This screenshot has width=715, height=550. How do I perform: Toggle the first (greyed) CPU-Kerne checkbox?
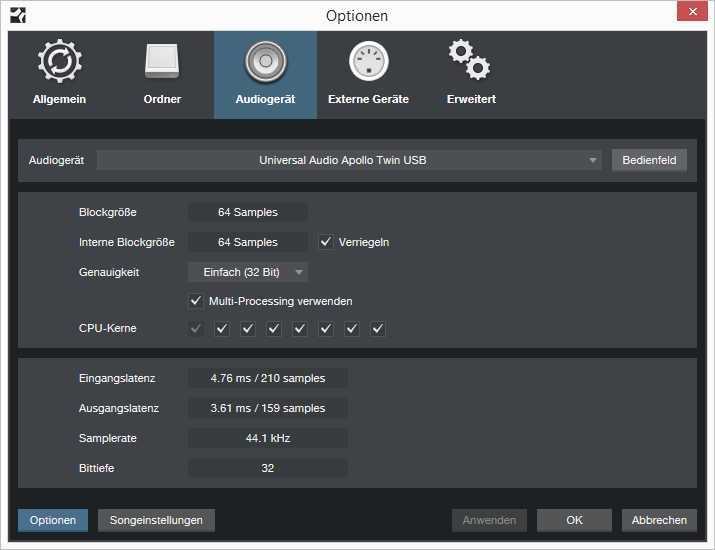pyautogui.click(x=196, y=328)
